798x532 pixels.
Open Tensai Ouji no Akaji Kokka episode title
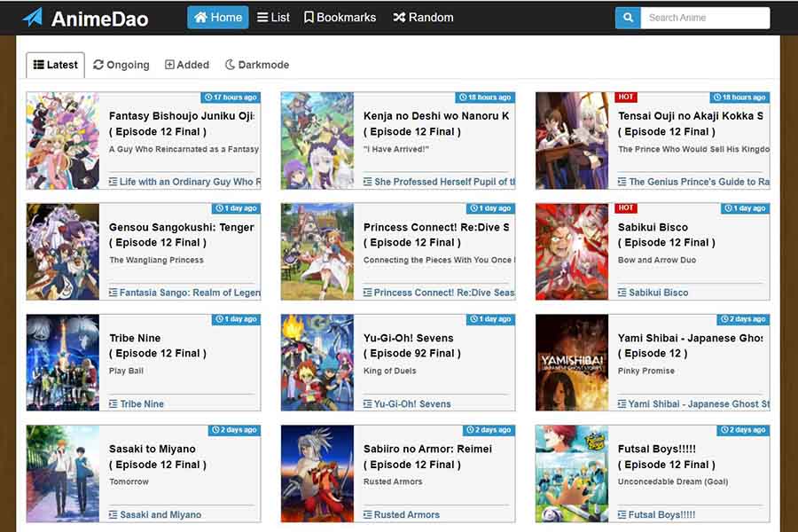coord(691,123)
